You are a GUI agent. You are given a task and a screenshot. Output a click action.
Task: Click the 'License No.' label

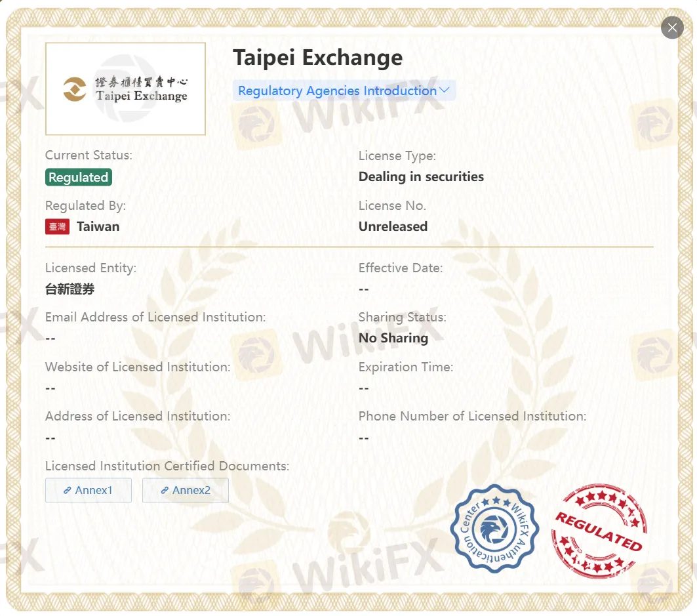pos(393,205)
